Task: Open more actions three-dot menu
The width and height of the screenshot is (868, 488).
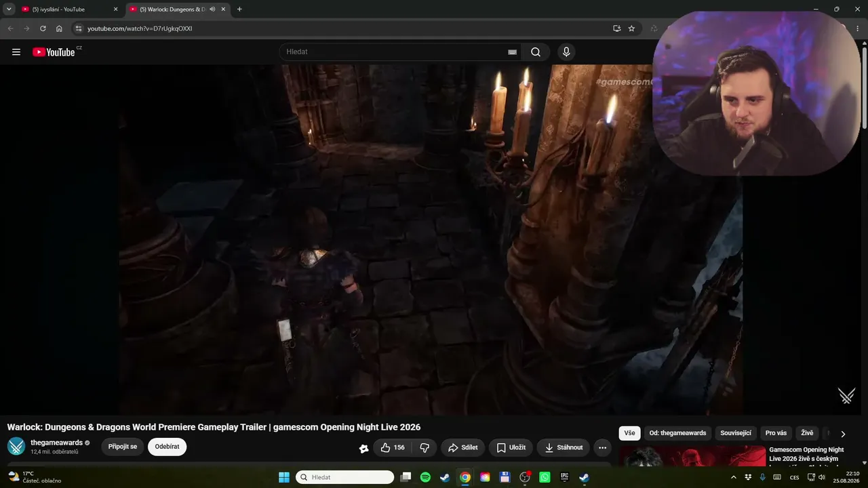Action: pos(602,447)
